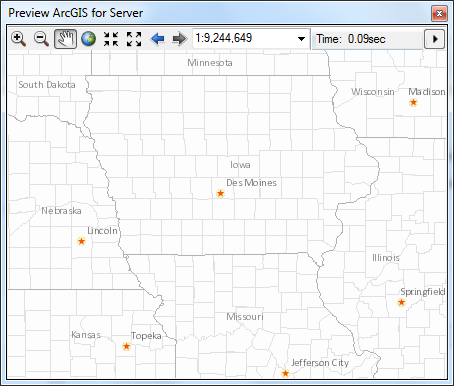This screenshot has height=386, width=454.
Task: Click the Fixed Zoom In arrows icon
Action: coord(111,39)
